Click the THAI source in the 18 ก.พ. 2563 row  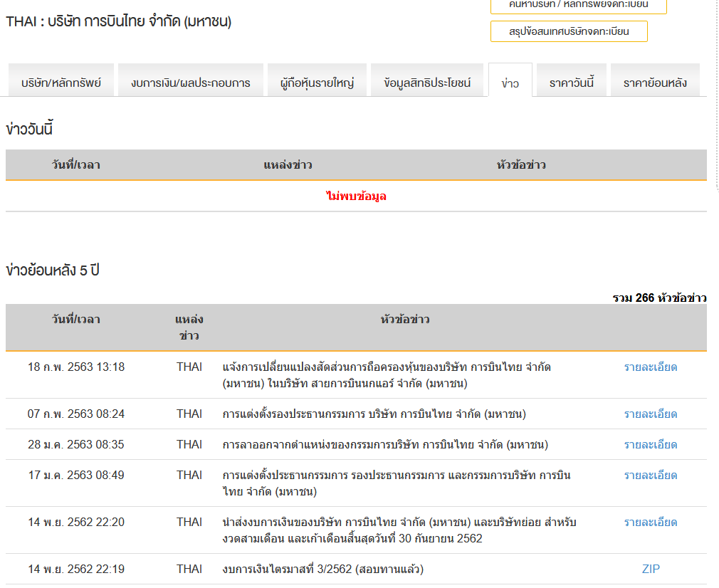[189, 367]
